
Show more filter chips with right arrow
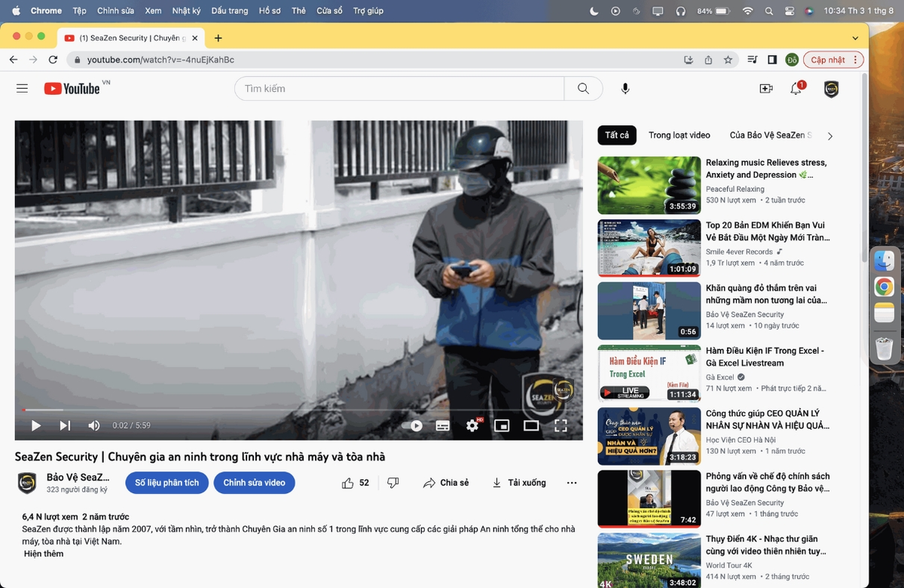tap(830, 136)
